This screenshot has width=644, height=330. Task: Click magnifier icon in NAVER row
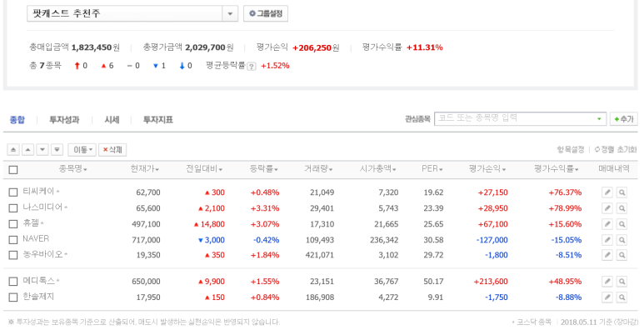coord(622,240)
